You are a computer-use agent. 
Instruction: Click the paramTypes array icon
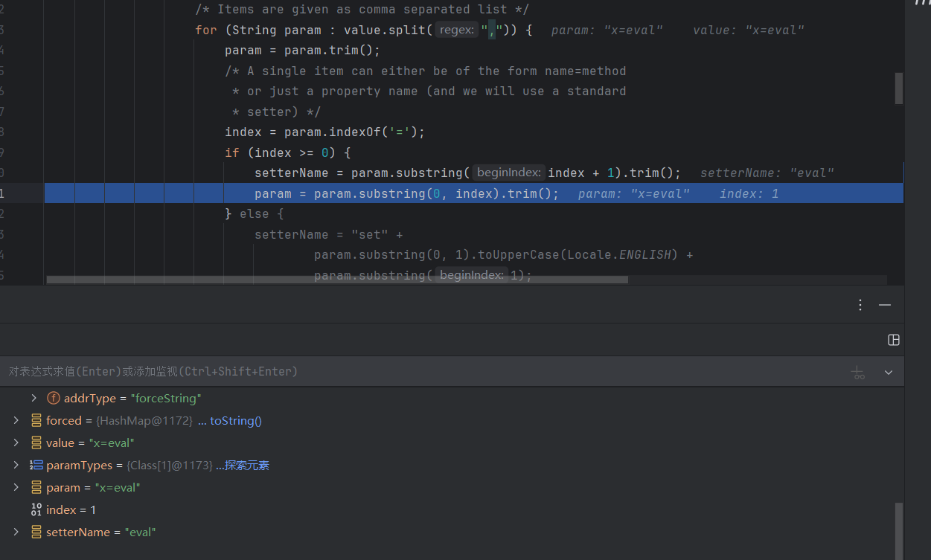tap(36, 466)
